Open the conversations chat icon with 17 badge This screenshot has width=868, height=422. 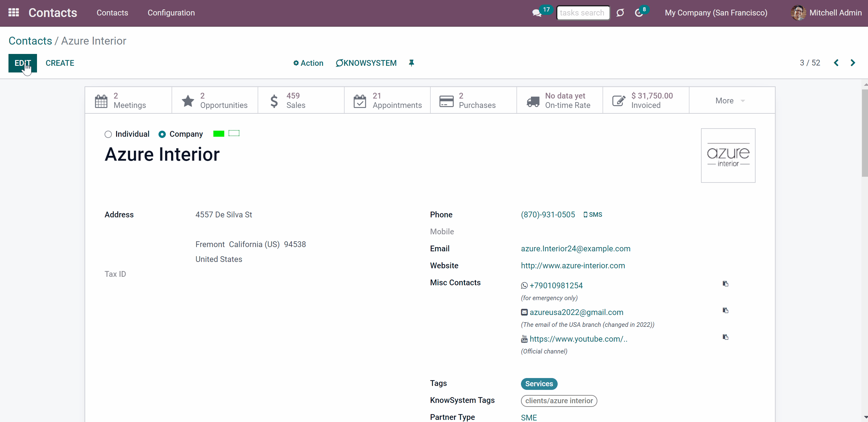pyautogui.click(x=537, y=13)
